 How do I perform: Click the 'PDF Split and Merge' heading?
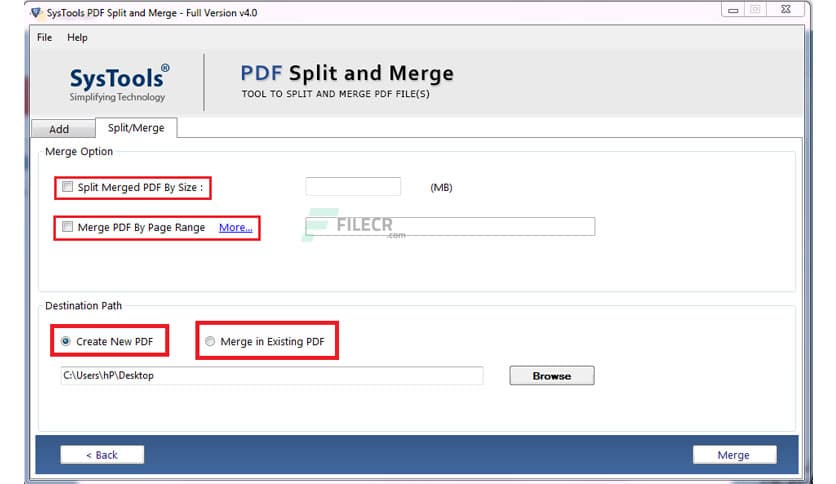click(x=347, y=73)
